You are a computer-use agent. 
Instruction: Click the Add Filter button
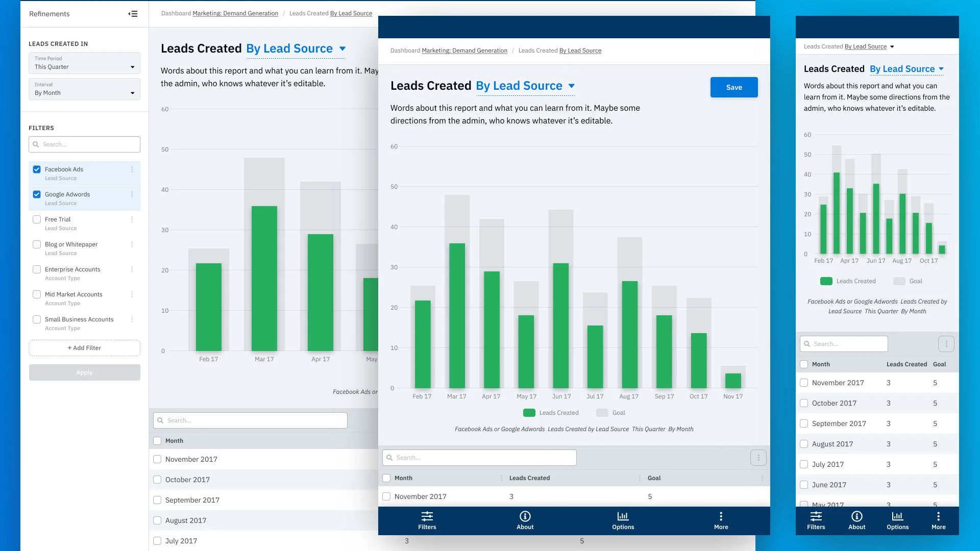click(84, 348)
